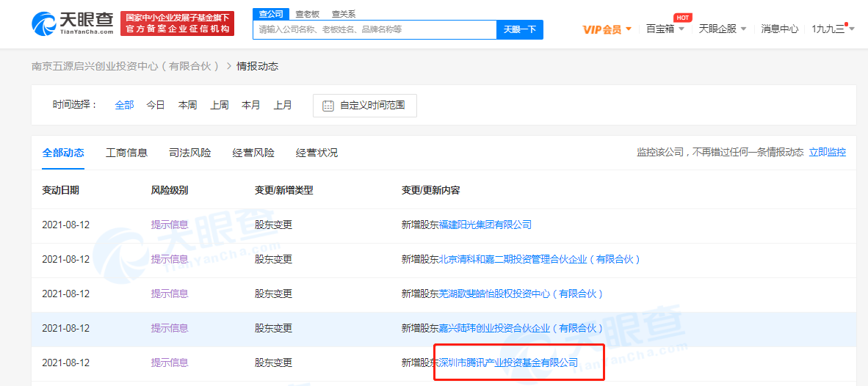The height and width of the screenshot is (386, 868).
Task: Focus the company name search input
Action: (375, 30)
